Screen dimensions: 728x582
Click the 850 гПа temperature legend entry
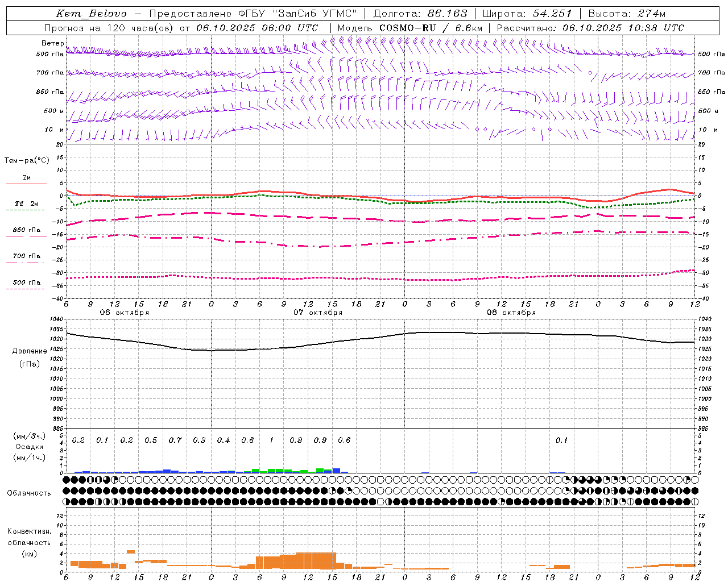pyautogui.click(x=26, y=230)
